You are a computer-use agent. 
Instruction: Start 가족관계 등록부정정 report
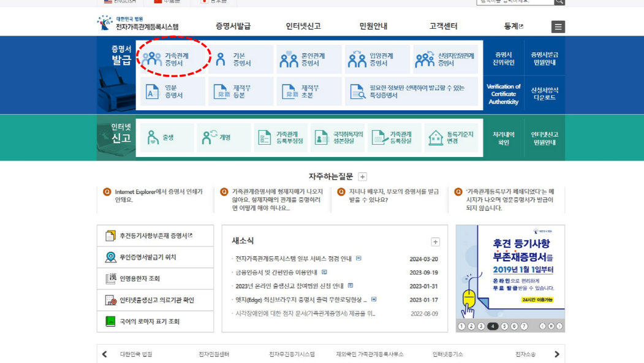pyautogui.click(x=281, y=138)
